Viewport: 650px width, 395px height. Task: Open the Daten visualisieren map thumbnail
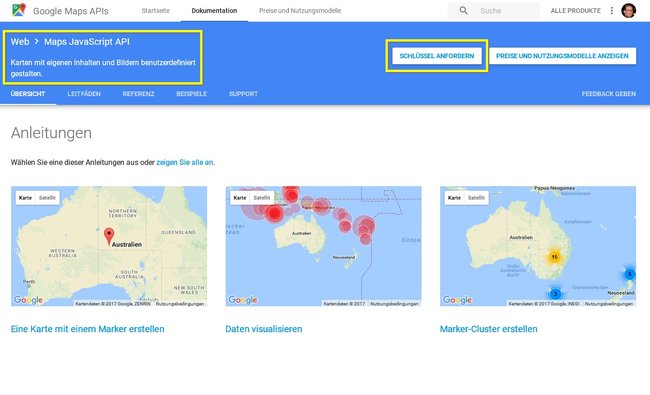[x=323, y=246]
